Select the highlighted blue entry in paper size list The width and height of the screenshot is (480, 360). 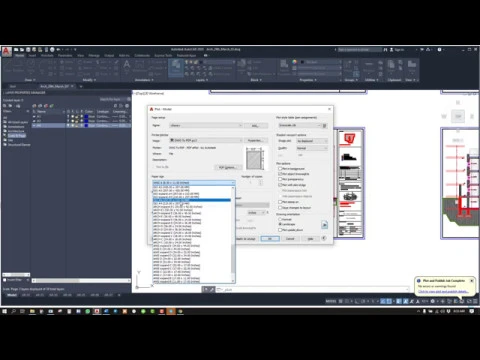tap(192, 200)
